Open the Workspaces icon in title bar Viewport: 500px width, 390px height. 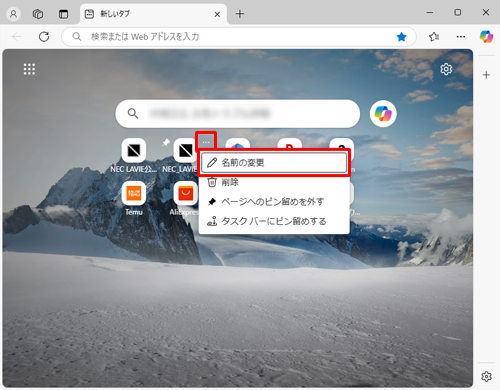click(38, 14)
